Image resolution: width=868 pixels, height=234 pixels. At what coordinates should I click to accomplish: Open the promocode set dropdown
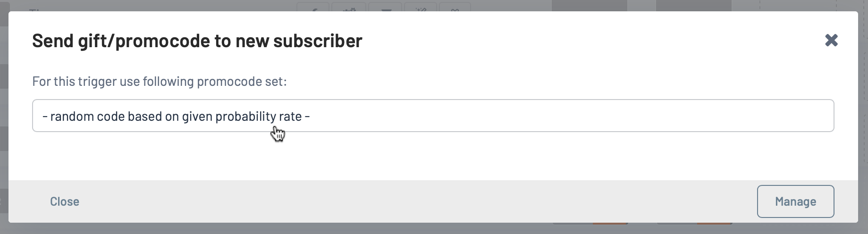tap(433, 116)
